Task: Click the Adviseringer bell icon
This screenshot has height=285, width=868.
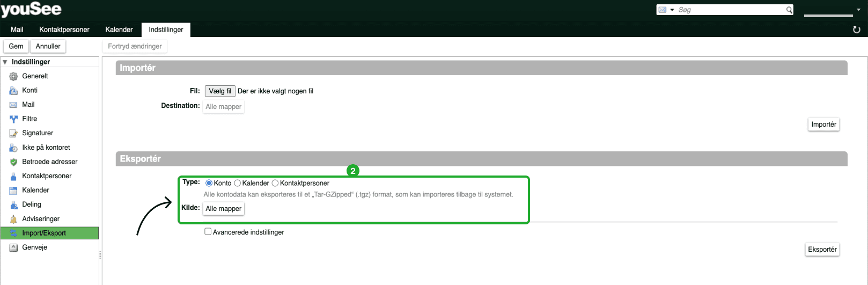Action: point(13,219)
